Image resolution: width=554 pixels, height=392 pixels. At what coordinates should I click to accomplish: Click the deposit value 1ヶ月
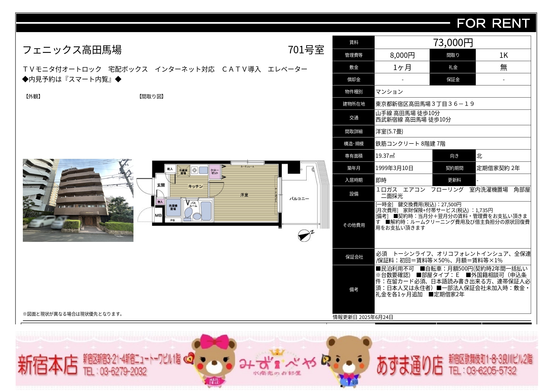click(x=402, y=67)
